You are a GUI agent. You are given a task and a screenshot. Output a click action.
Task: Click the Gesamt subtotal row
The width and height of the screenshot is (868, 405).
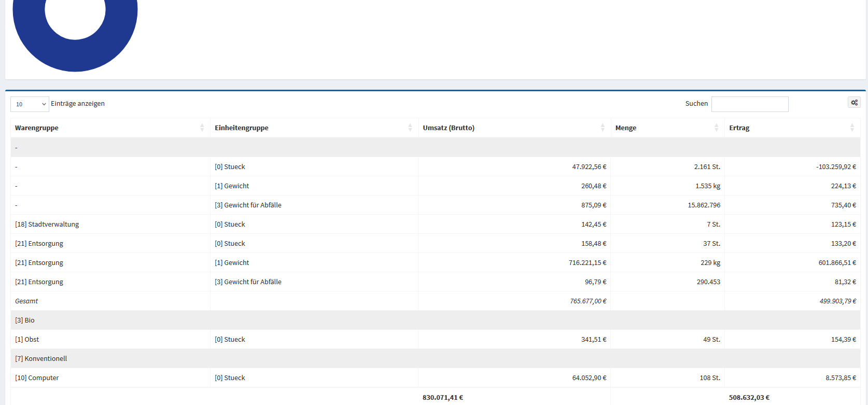pos(26,301)
